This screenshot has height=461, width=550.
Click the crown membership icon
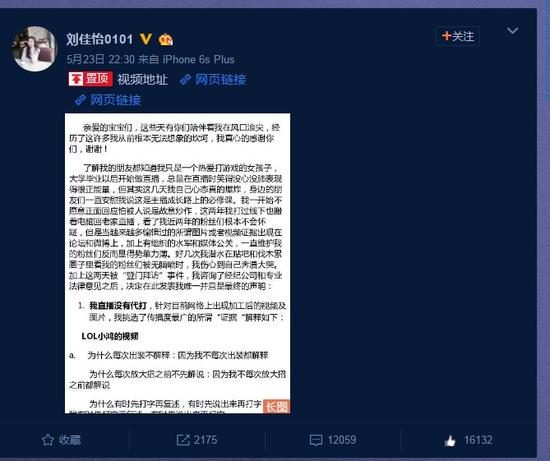coord(166,39)
